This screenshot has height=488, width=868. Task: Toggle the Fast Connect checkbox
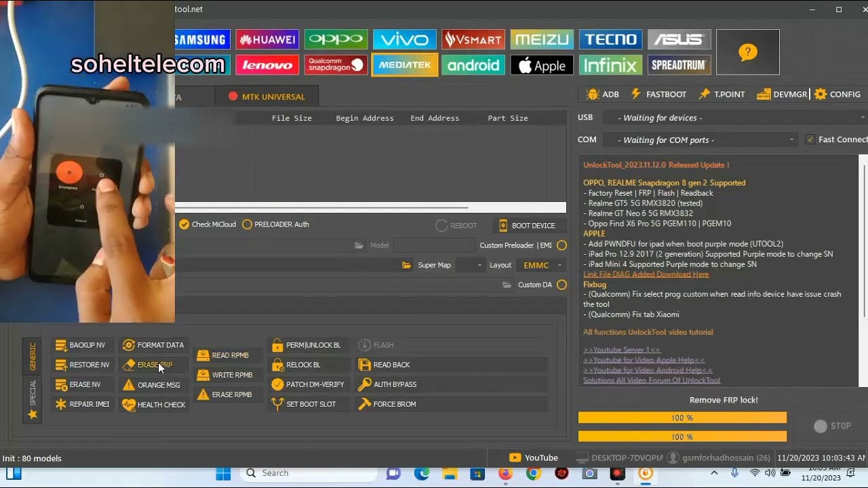810,140
